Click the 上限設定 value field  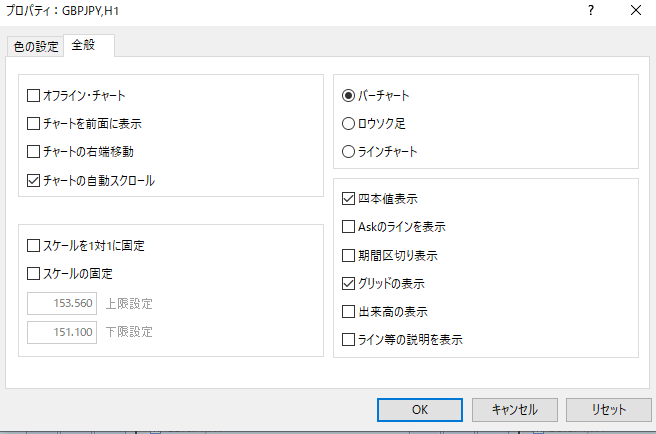(x=62, y=303)
